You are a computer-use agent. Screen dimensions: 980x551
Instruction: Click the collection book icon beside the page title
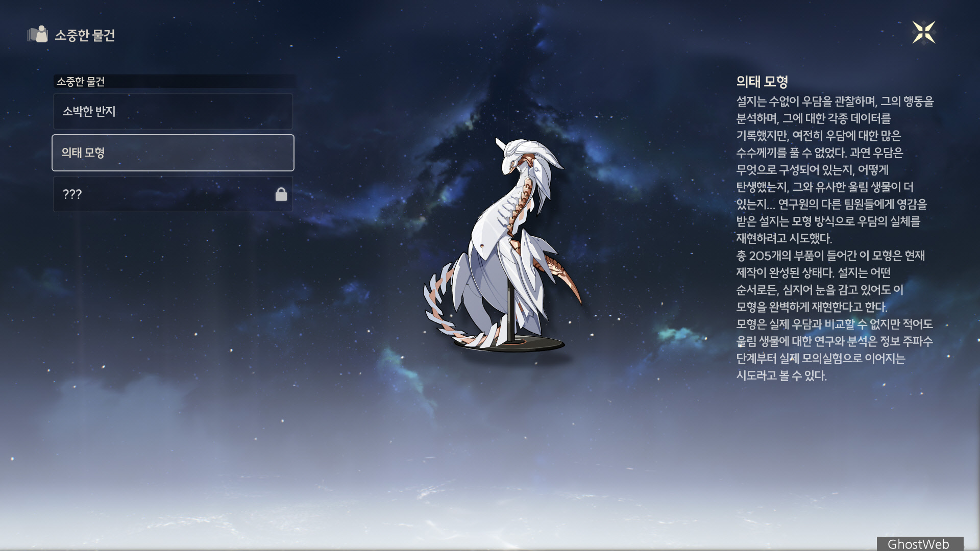(37, 35)
